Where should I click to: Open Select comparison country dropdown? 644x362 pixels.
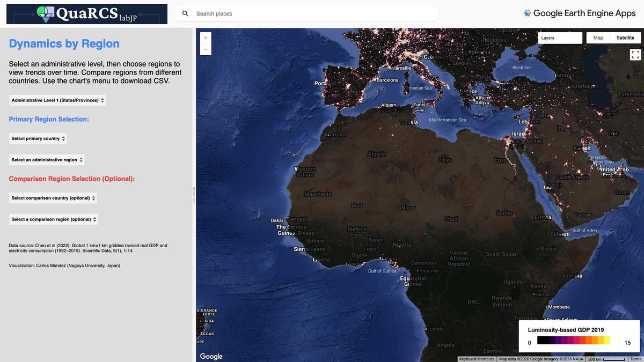tap(53, 198)
